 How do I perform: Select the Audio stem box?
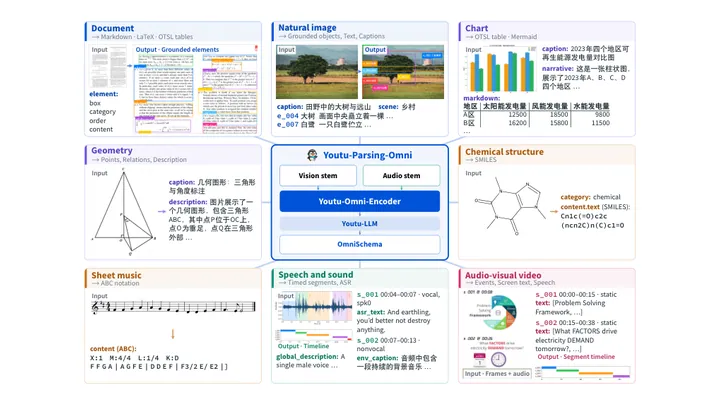(x=401, y=175)
